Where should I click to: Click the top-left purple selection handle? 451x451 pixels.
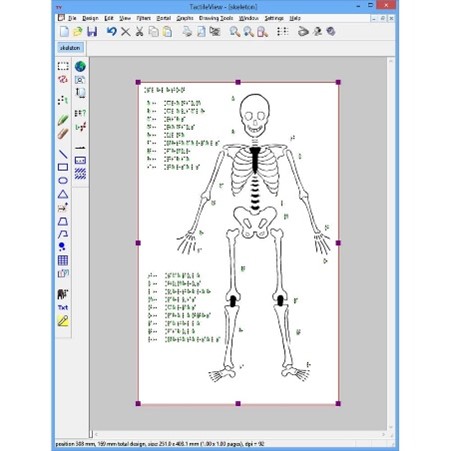pos(138,82)
